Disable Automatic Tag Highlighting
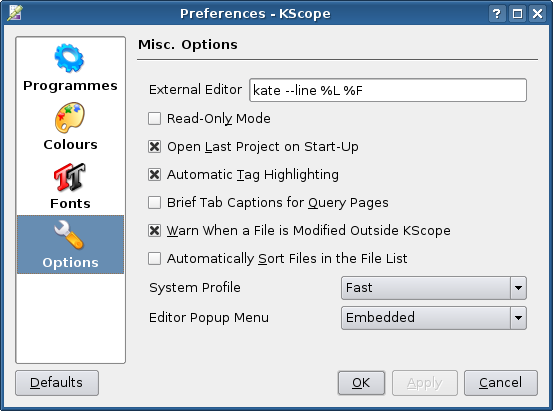This screenshot has height=411, width=553. (x=154, y=174)
